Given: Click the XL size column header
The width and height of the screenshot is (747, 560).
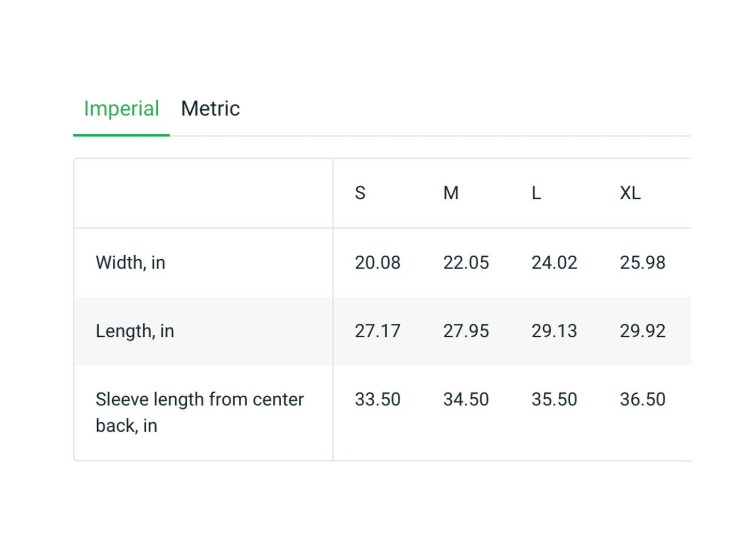Looking at the screenshot, I should click(x=630, y=193).
